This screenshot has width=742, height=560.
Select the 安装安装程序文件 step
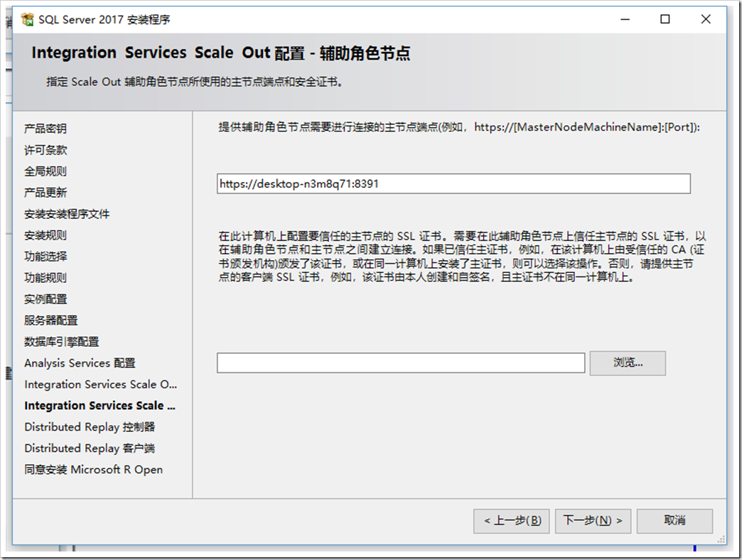click(67, 214)
